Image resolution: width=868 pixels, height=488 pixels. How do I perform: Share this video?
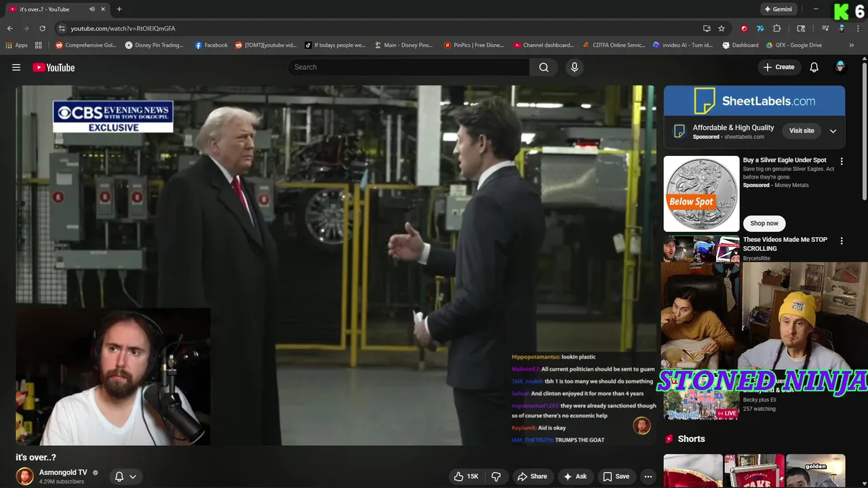pyautogui.click(x=532, y=476)
